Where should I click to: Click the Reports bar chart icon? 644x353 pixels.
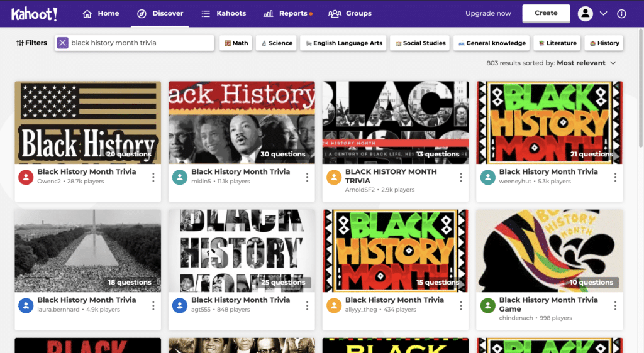(268, 14)
